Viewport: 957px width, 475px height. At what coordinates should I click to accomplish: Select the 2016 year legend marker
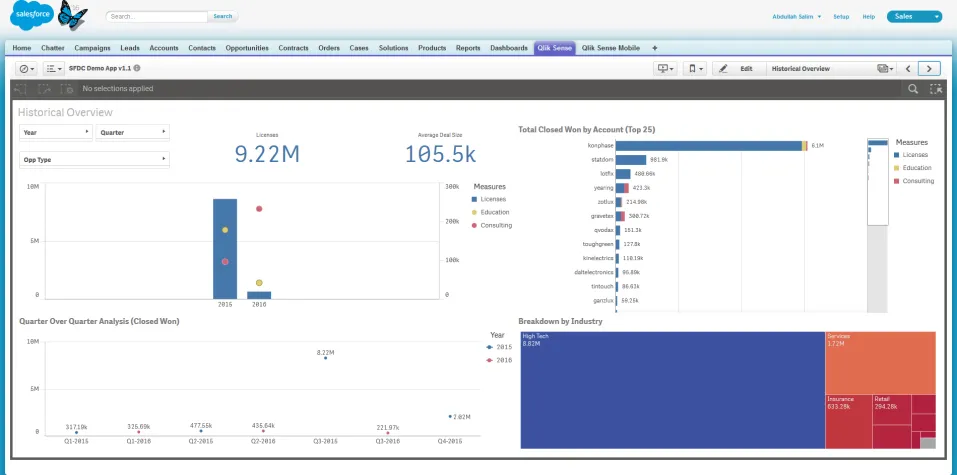coord(489,360)
